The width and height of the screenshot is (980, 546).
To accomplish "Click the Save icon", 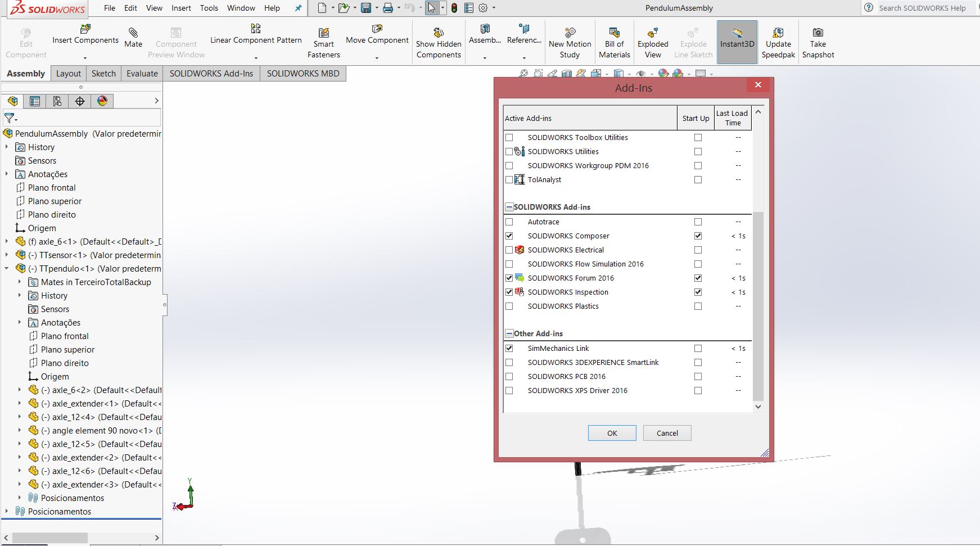I will pyautogui.click(x=366, y=8).
